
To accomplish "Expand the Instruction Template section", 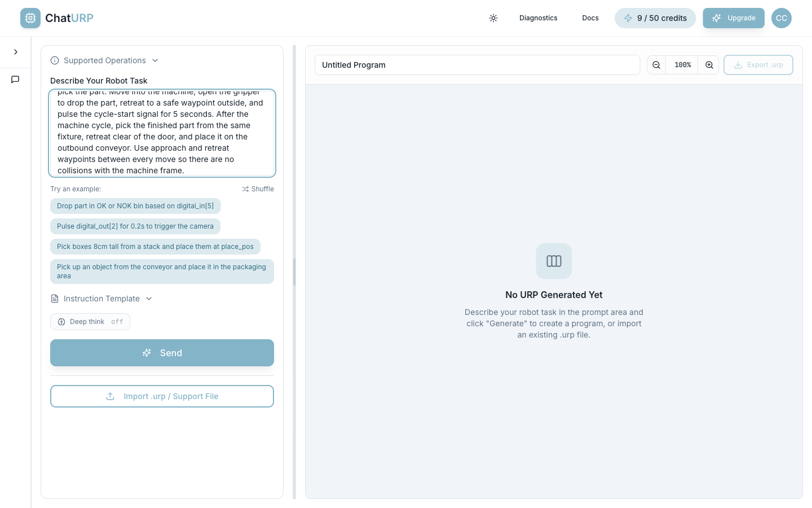I will (101, 299).
